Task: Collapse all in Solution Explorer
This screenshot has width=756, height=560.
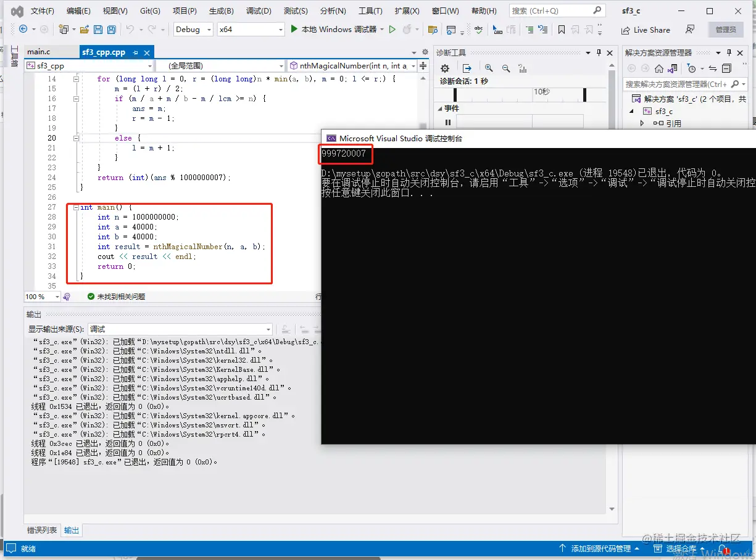Action: (x=727, y=68)
